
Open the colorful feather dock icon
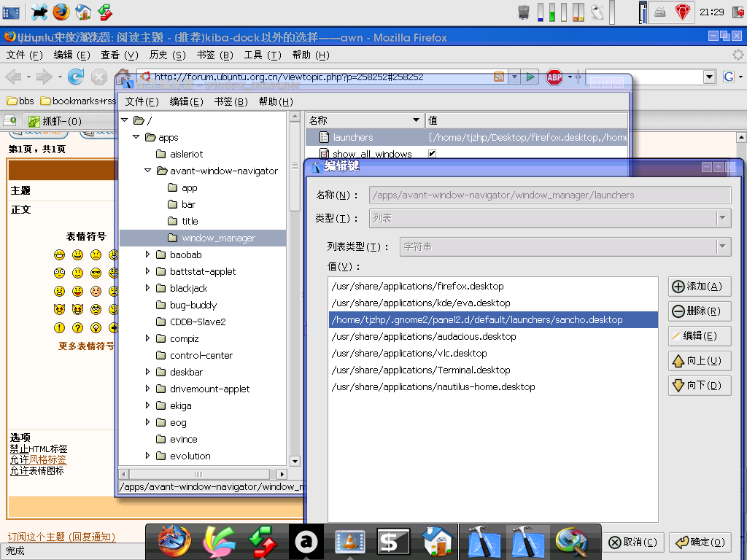(x=219, y=542)
